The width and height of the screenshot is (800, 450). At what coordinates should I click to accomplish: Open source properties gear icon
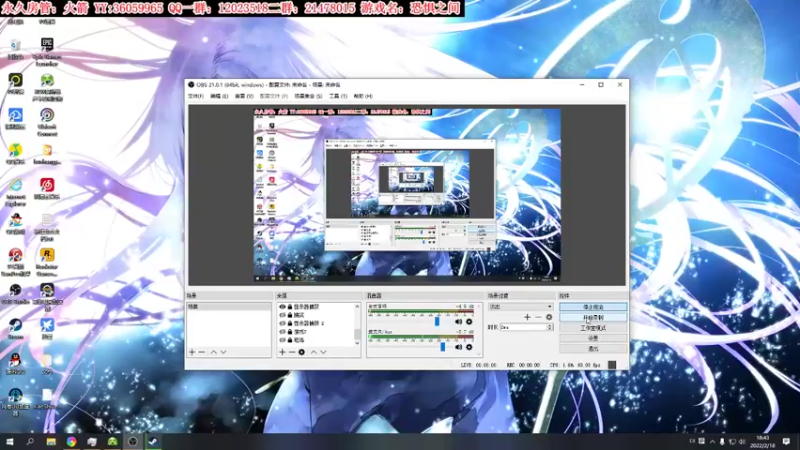coord(302,352)
